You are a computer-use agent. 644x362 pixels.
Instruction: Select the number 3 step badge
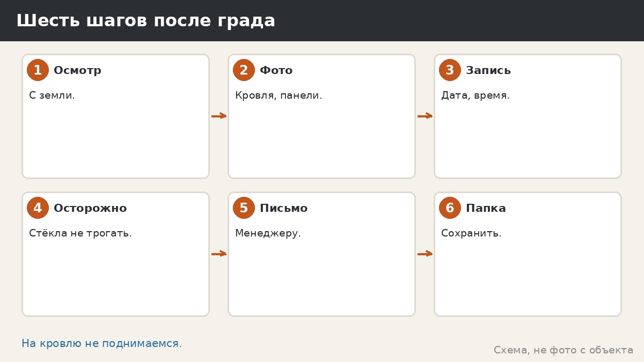tap(450, 70)
